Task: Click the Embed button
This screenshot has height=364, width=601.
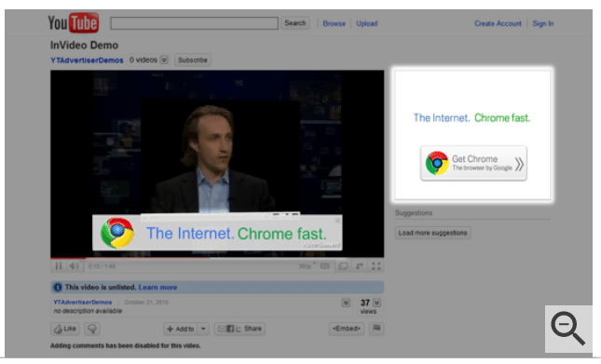Action: [x=347, y=329]
